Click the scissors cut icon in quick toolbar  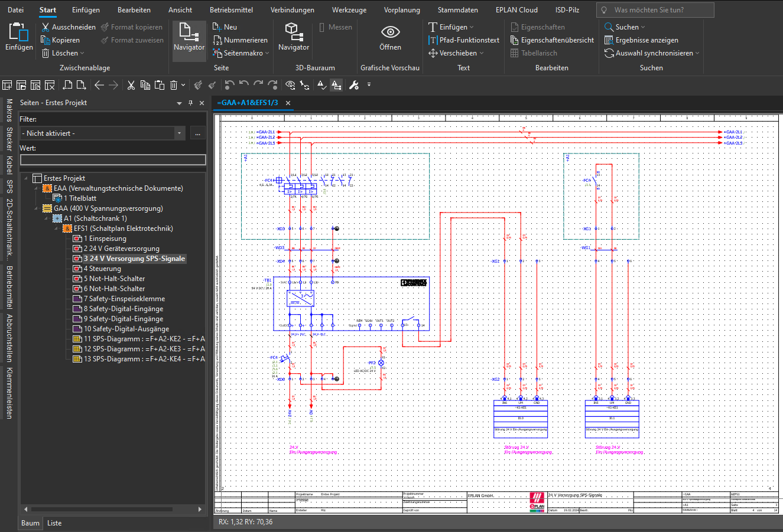[x=131, y=85]
